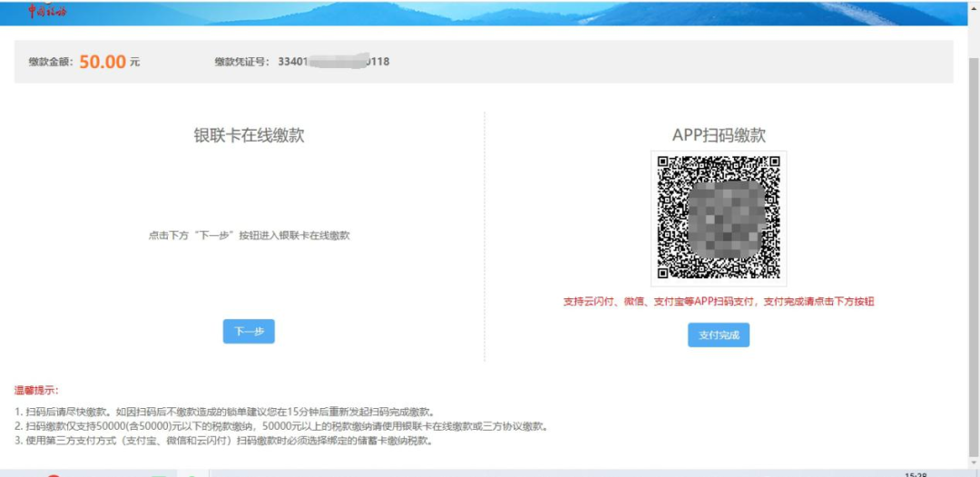980x477 pixels.
Task: Click the 点击下方“下一步”按钮 instruction text
Action: point(249,236)
